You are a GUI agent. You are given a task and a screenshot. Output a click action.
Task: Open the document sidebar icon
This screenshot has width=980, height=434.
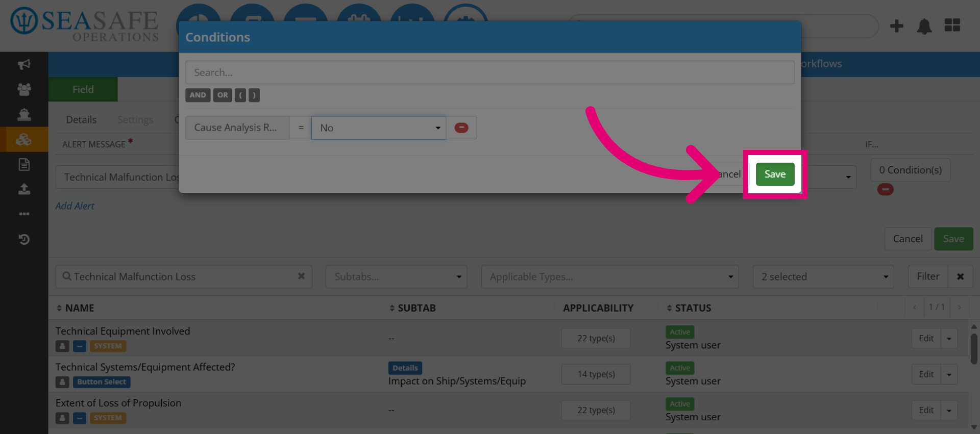[x=24, y=164]
